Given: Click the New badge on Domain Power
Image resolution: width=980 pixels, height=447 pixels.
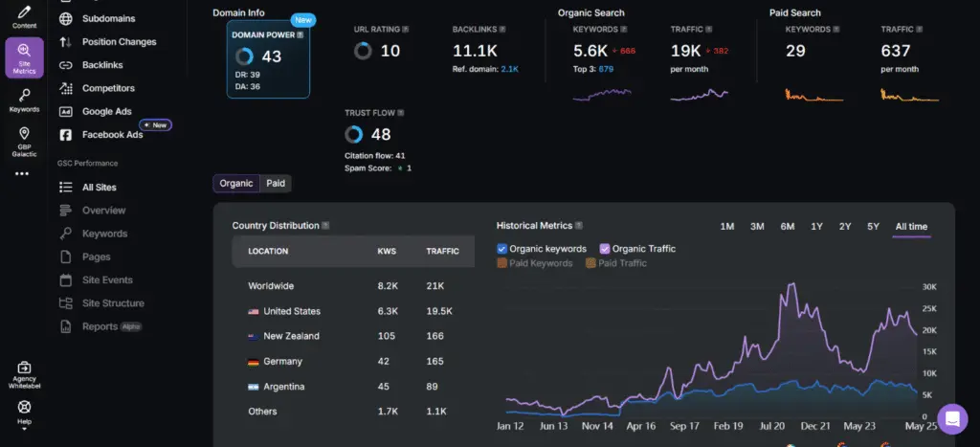Looking at the screenshot, I should click(x=303, y=20).
